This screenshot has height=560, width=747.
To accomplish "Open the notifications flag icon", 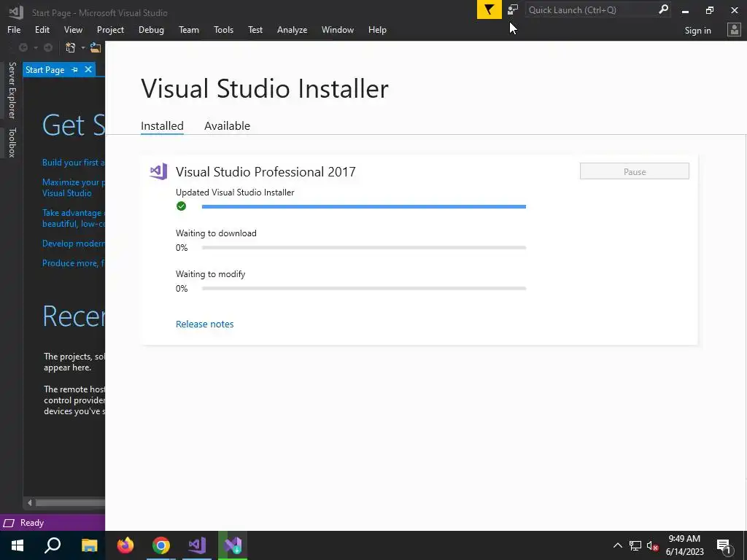I will [x=489, y=9].
